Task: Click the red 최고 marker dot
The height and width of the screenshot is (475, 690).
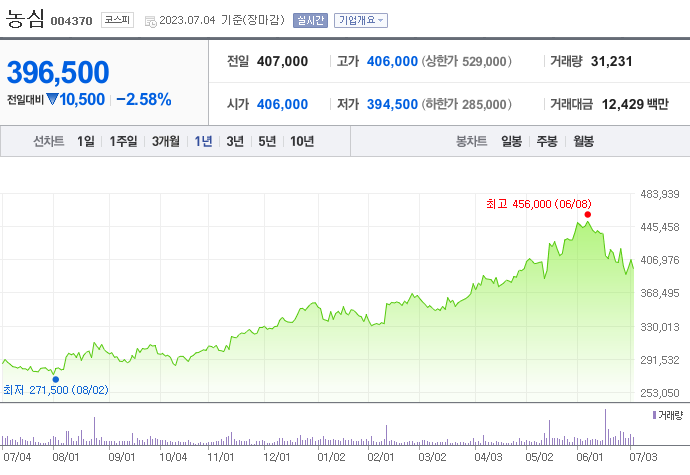Action: pyautogui.click(x=587, y=214)
